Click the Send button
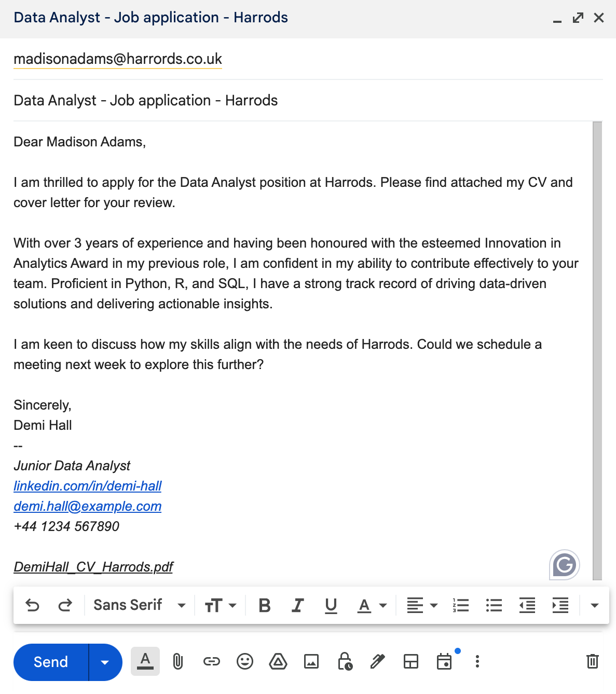Screen dimensions: 616x694 (x=50, y=662)
